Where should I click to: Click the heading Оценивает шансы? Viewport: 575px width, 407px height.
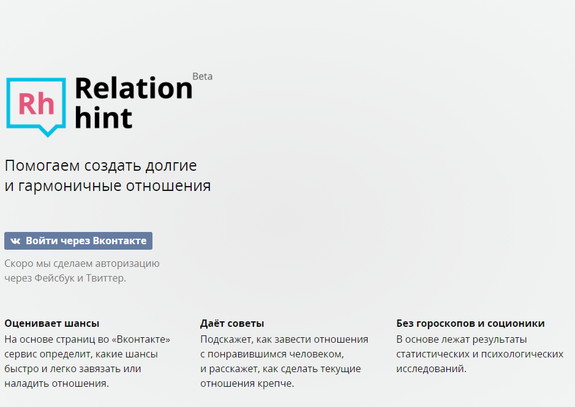point(52,323)
